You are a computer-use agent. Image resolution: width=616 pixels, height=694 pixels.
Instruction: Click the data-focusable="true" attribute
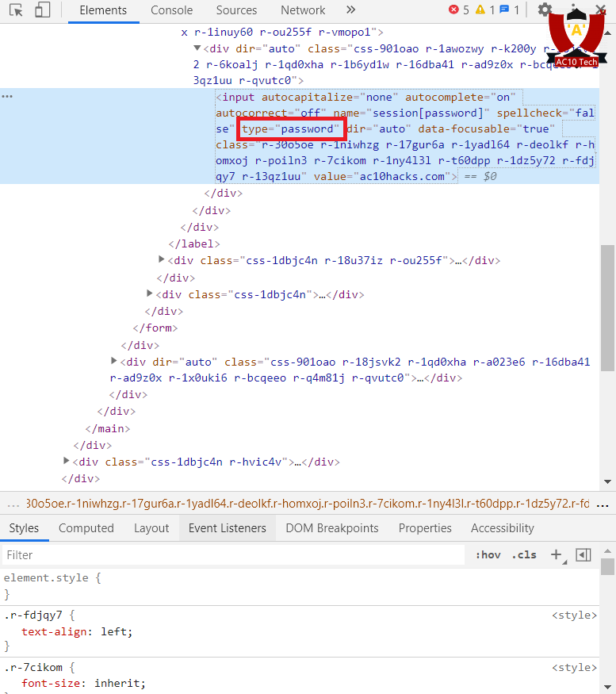486,128
